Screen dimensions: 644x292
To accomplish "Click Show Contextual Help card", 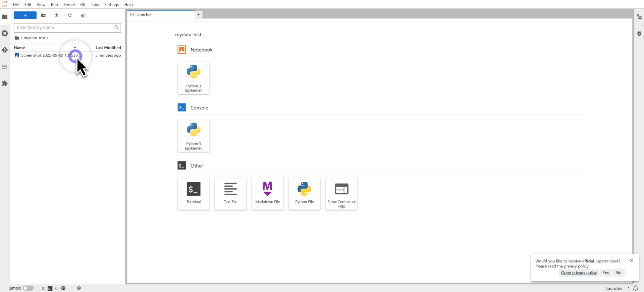I will [x=341, y=194].
